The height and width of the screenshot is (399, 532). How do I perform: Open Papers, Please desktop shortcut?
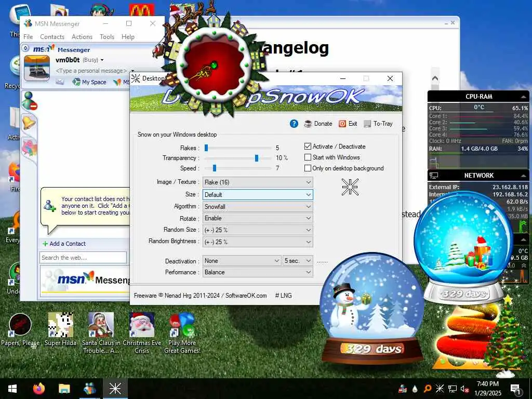[20, 330]
